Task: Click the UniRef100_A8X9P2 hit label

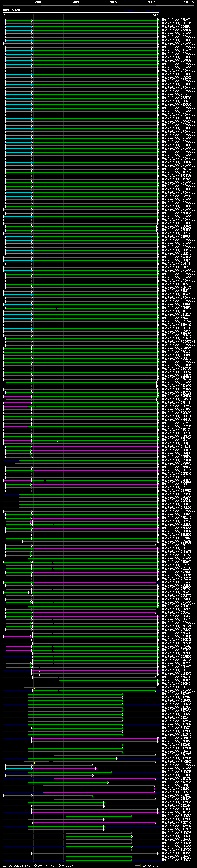Action: [x=177, y=386]
